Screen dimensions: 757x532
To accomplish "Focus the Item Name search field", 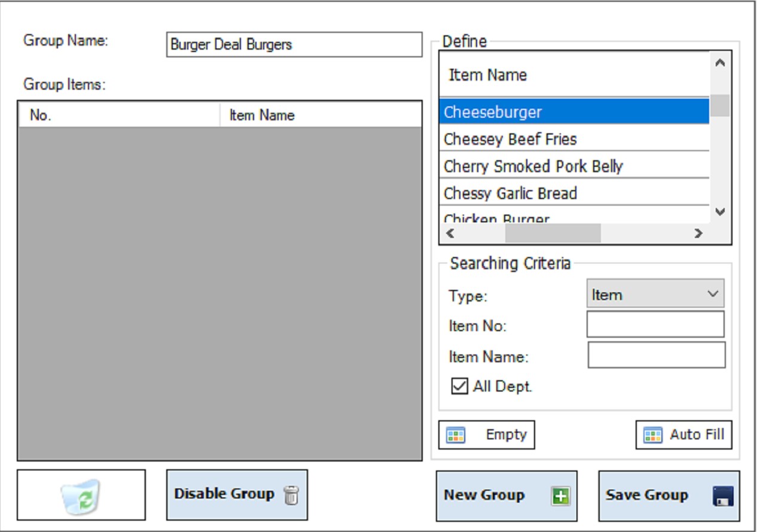I will click(x=656, y=355).
